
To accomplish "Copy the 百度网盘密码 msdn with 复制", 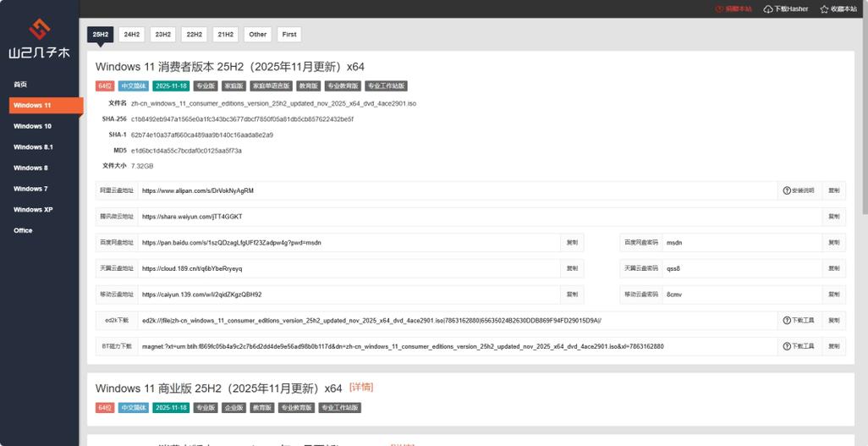I will pos(833,243).
